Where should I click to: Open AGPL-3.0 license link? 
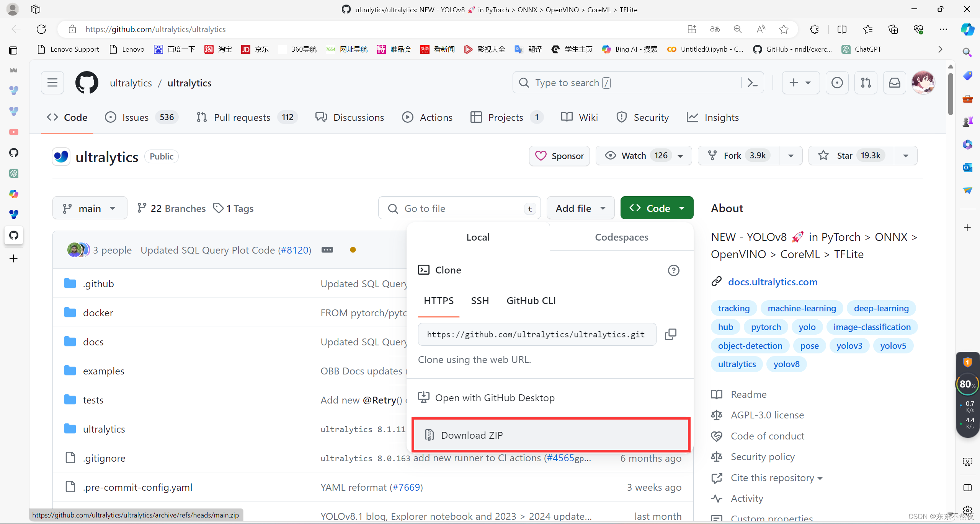(767, 415)
